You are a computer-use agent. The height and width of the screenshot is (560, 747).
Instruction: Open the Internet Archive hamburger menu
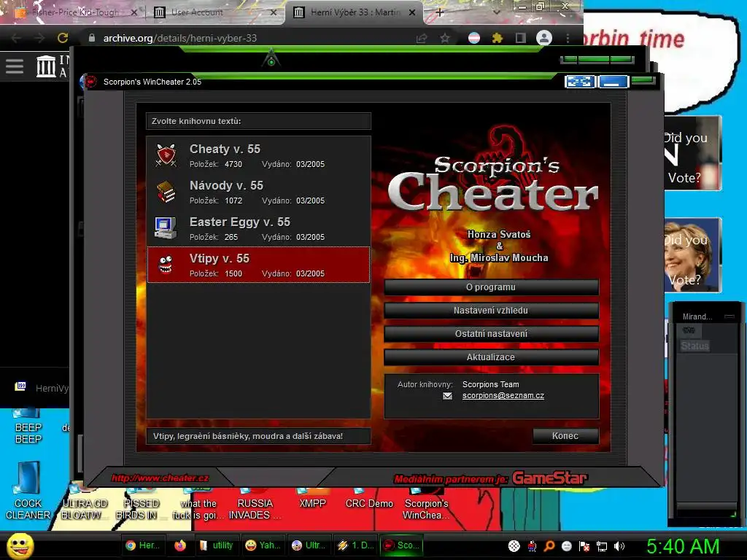15,66
